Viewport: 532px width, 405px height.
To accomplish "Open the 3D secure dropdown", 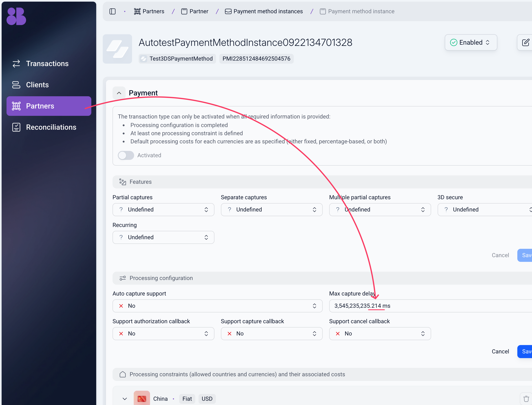I will [485, 209].
